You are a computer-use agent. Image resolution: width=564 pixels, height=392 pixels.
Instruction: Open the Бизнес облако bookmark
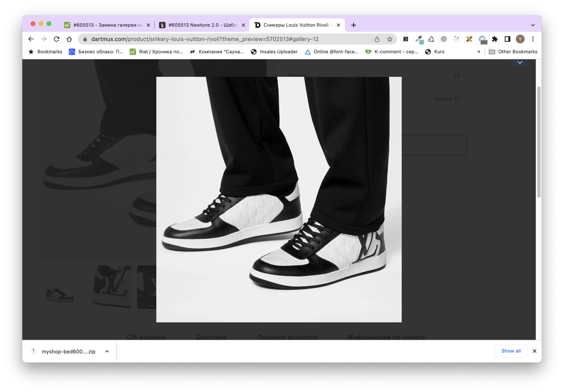click(x=96, y=52)
